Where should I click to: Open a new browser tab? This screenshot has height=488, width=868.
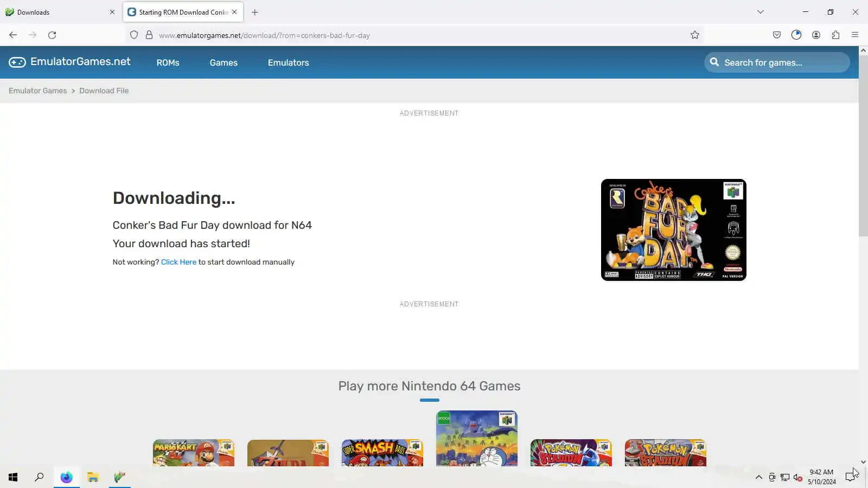(x=255, y=12)
